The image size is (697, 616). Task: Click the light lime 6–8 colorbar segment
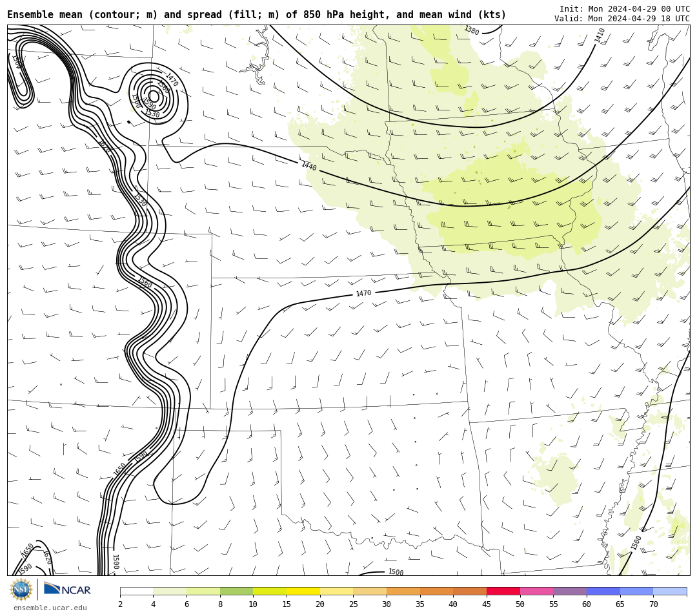[203, 591]
